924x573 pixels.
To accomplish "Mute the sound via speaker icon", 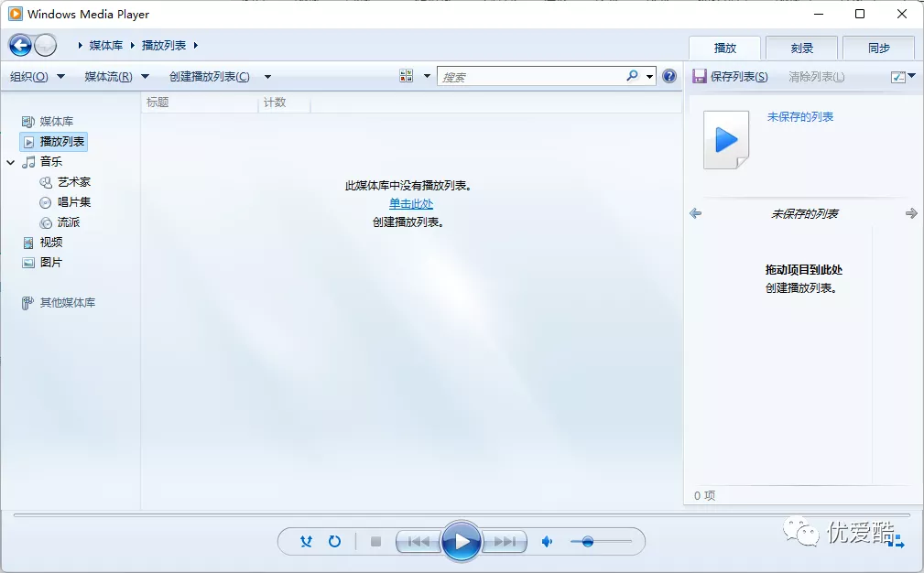I will click(548, 541).
